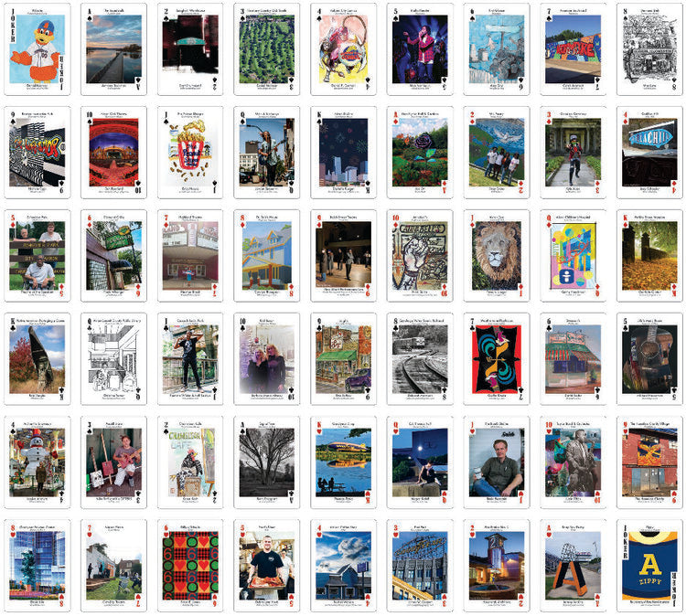Screen dimensions: 686x616
Task: Choose the King of Clubs sculpture card
Action: pyautogui.click(x=38, y=359)
